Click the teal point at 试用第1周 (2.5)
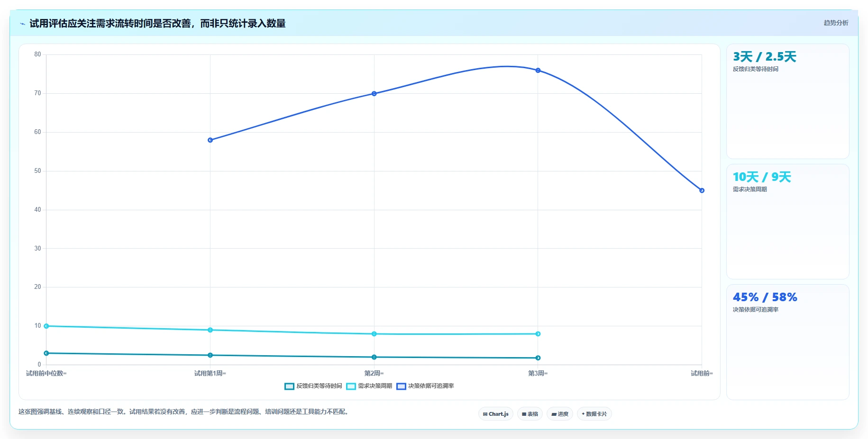Viewport: 868px width, 439px height. tap(210, 355)
